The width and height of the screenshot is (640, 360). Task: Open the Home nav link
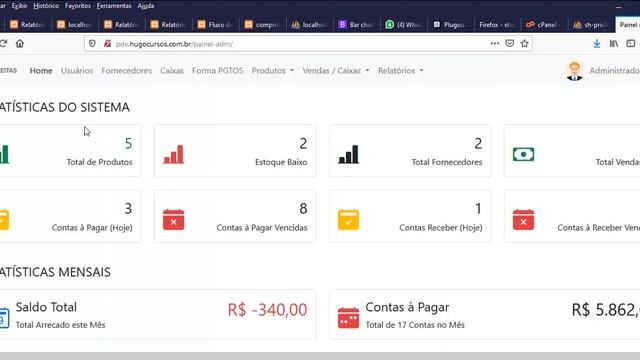point(41,71)
